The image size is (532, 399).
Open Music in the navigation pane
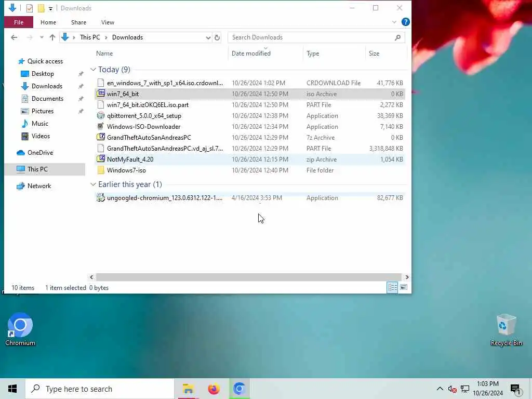pyautogui.click(x=39, y=124)
